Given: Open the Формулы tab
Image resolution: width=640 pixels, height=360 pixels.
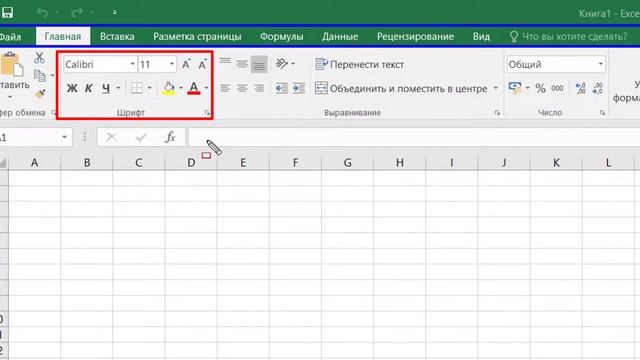Looking at the screenshot, I should pos(282,36).
